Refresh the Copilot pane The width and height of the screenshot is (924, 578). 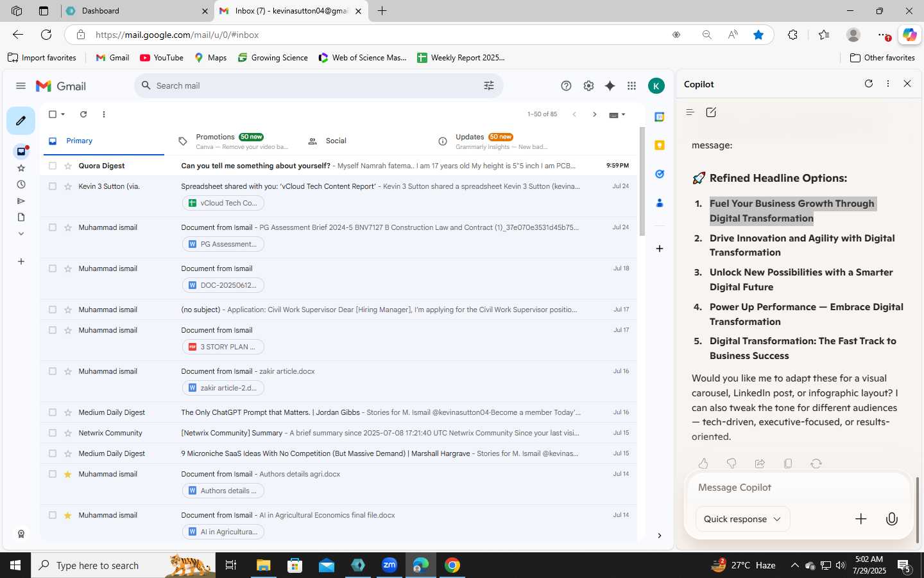click(x=869, y=83)
